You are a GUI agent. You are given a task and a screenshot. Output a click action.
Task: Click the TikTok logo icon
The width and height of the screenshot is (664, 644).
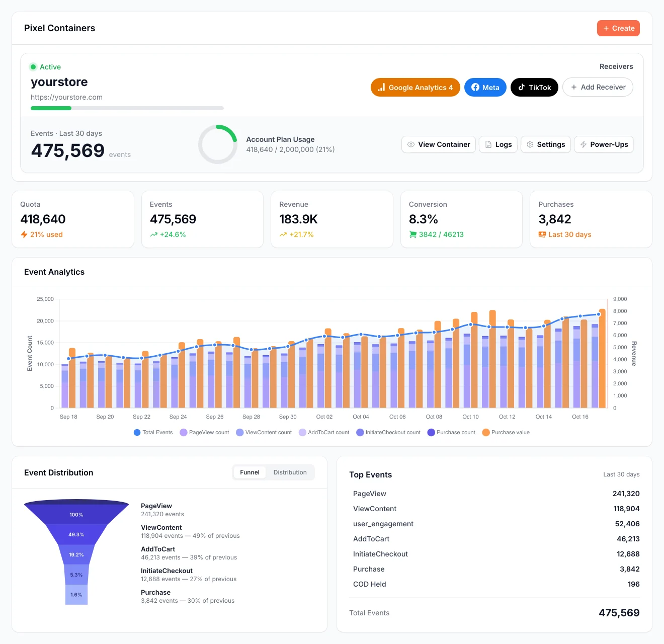pos(522,87)
